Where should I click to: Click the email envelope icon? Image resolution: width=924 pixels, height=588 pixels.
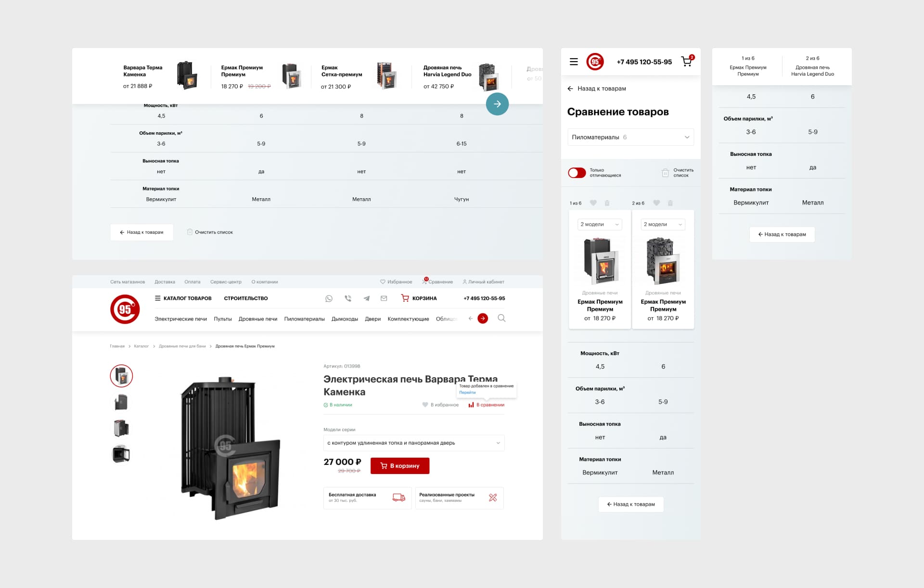click(x=384, y=298)
